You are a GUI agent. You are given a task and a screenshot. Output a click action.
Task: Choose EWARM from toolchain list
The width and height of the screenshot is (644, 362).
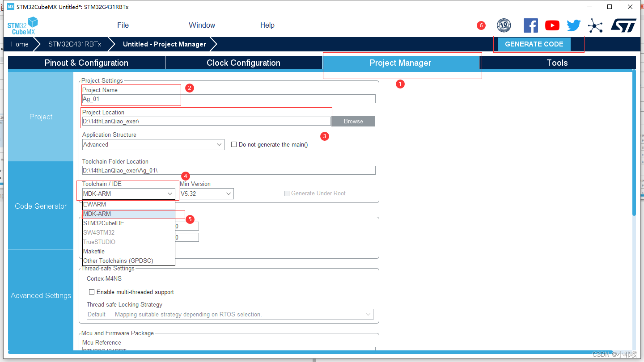point(129,204)
